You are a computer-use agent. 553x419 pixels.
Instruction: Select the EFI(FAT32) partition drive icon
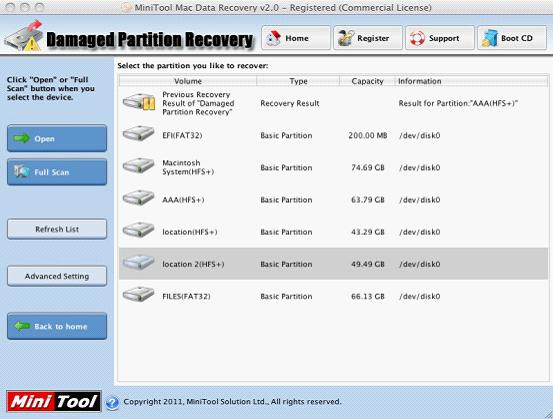(138, 134)
